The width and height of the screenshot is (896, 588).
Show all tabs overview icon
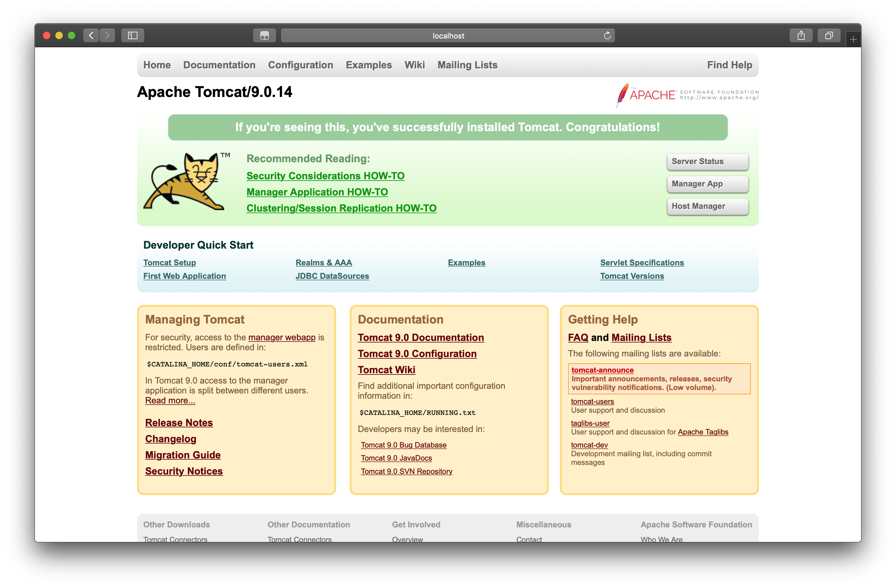tap(829, 35)
